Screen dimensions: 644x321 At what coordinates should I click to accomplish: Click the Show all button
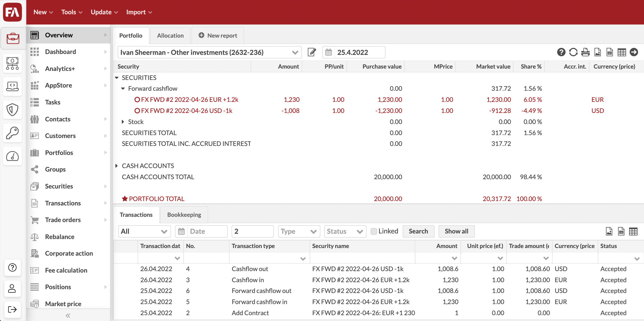click(x=456, y=231)
